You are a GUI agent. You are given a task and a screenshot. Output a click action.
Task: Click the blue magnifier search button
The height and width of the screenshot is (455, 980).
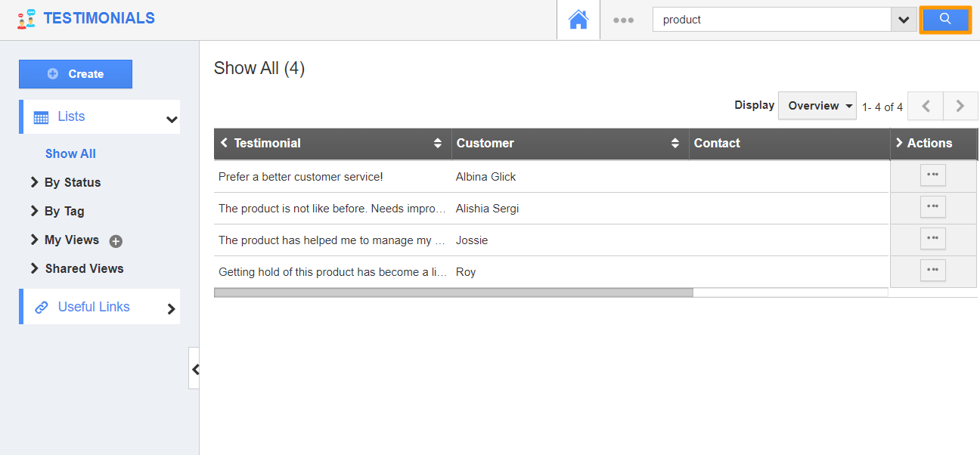tap(945, 20)
